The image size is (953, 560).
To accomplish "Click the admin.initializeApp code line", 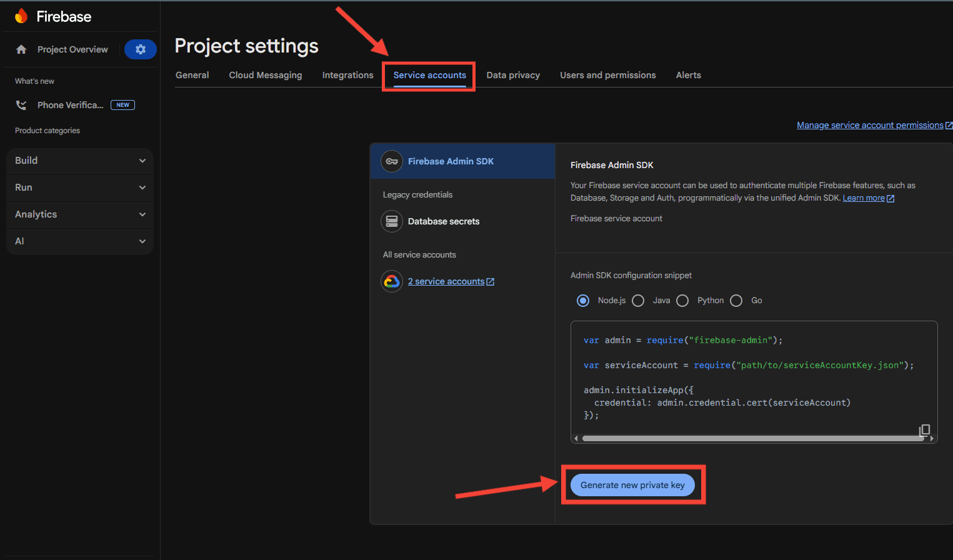I will (639, 390).
